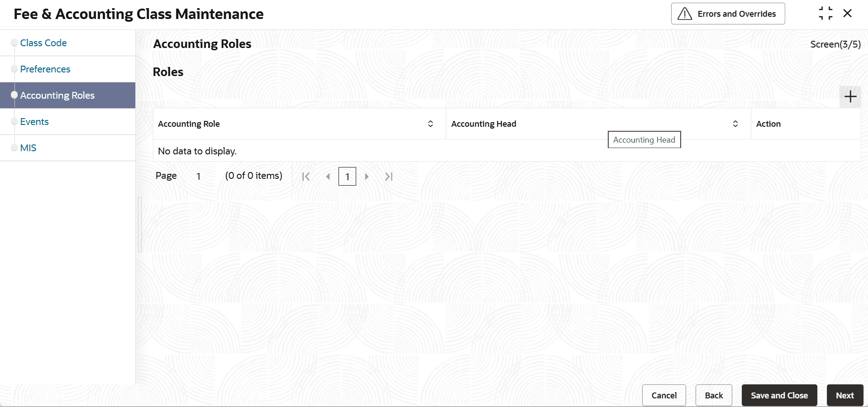The width and height of the screenshot is (868, 407).
Task: Open Errors and Overrides panel
Action: (x=728, y=14)
